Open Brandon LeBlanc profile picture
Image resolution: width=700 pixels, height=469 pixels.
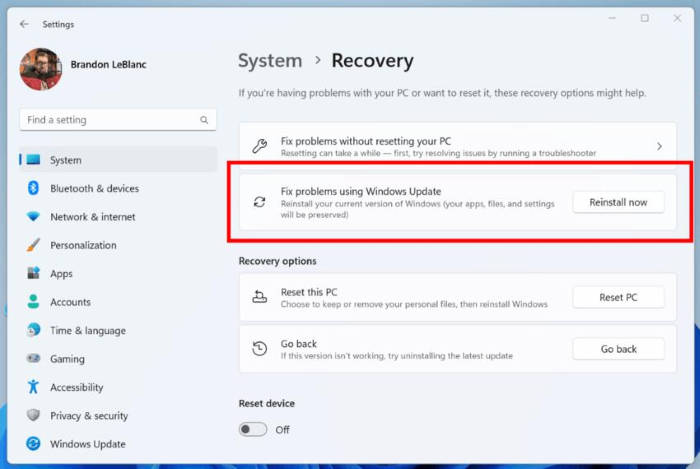click(41, 69)
